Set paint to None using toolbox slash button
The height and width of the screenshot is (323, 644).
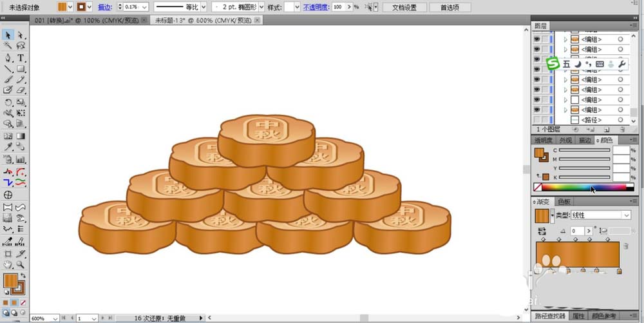[x=23, y=302]
